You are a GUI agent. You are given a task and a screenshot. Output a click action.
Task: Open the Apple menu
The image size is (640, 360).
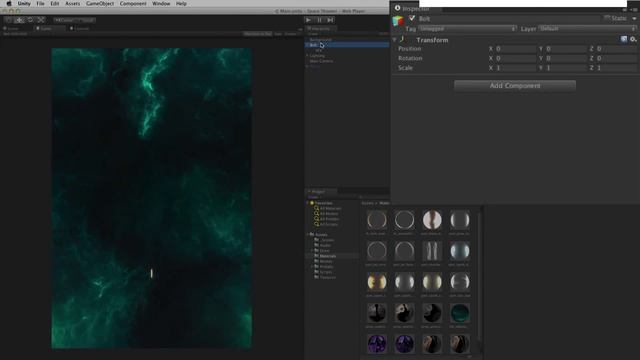click(9, 4)
